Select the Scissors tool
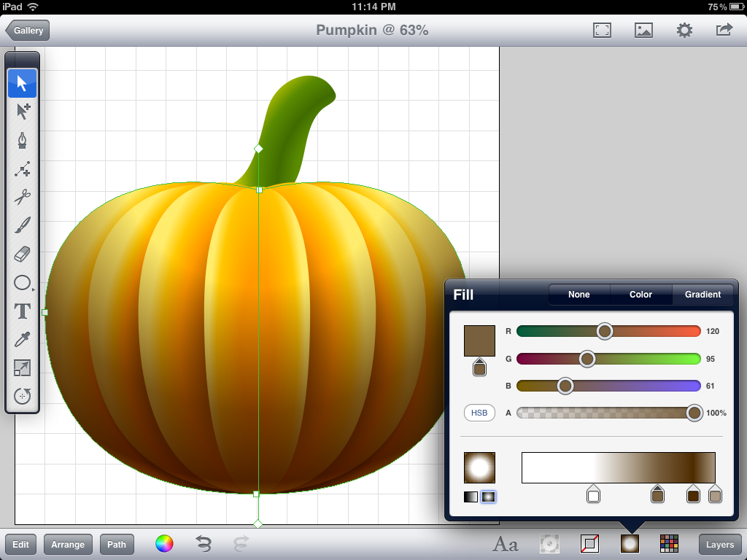747x560 pixels. tap(22, 198)
